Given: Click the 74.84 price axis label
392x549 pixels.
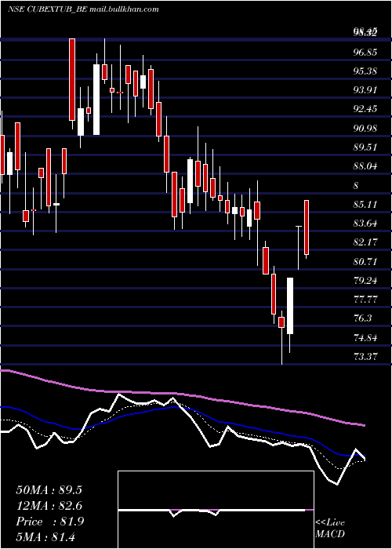Looking at the screenshot, I should click(x=365, y=338).
